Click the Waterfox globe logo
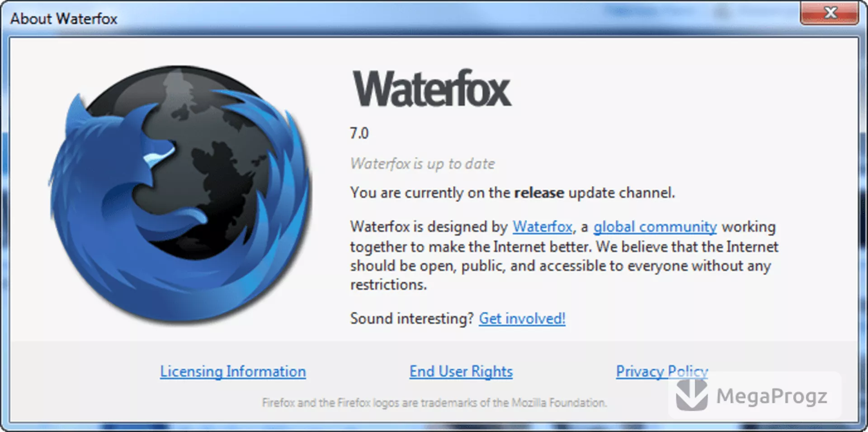868x432 pixels. pyautogui.click(x=180, y=194)
